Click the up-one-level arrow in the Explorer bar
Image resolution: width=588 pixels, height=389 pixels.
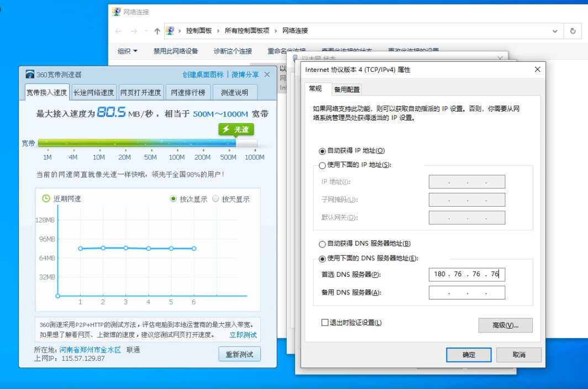coord(157,31)
